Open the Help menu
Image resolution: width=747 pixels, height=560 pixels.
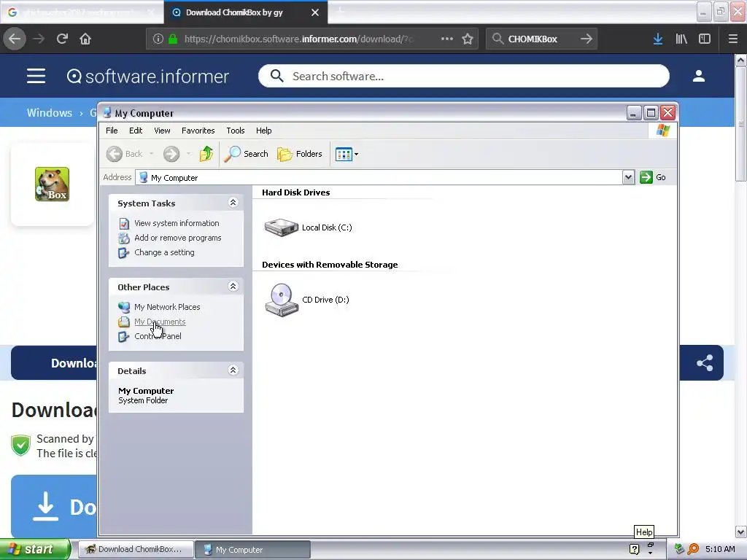[263, 131]
